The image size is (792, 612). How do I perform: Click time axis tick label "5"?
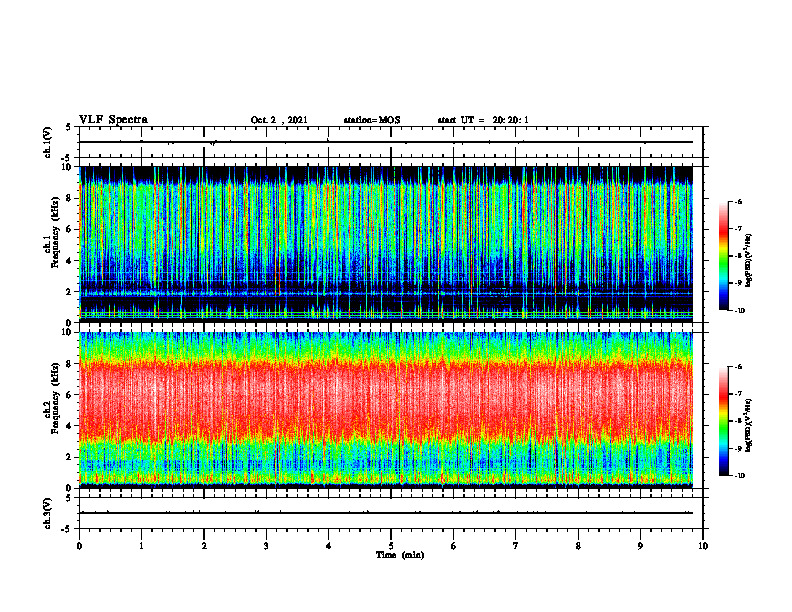(391, 546)
